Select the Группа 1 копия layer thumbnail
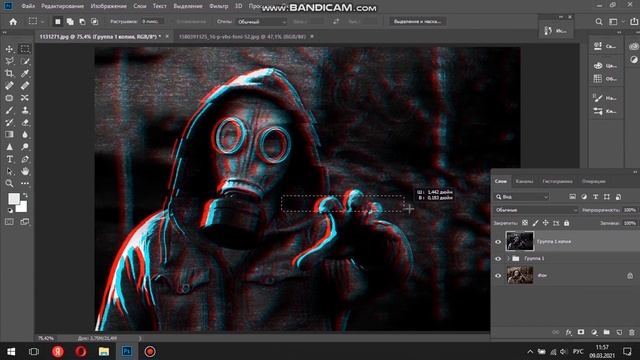Viewport: 640px width, 360px height. pyautogui.click(x=520, y=241)
